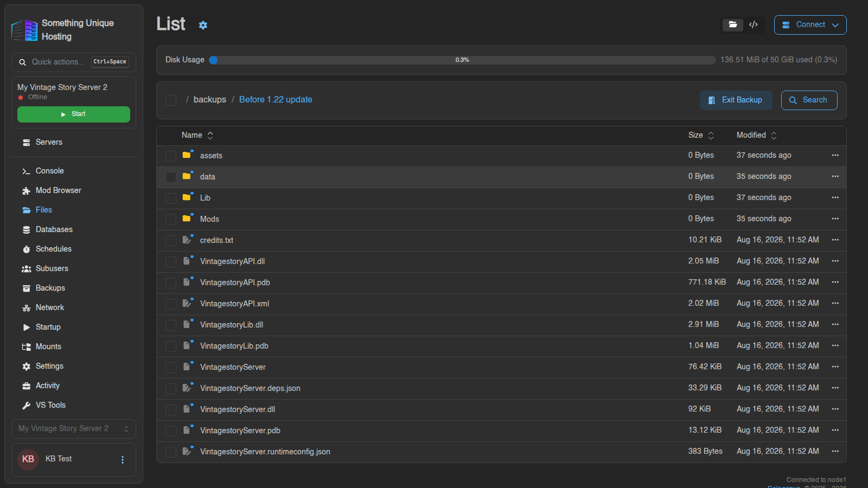Open more options for assets row
Viewport: 868px width, 488px height.
pyautogui.click(x=835, y=155)
